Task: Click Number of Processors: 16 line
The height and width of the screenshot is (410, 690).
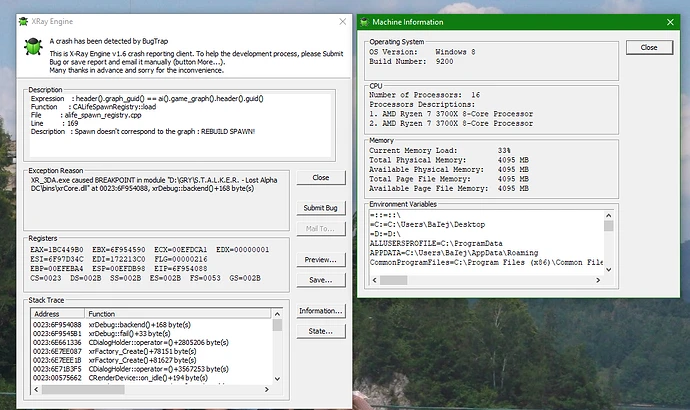Action: coord(425,95)
